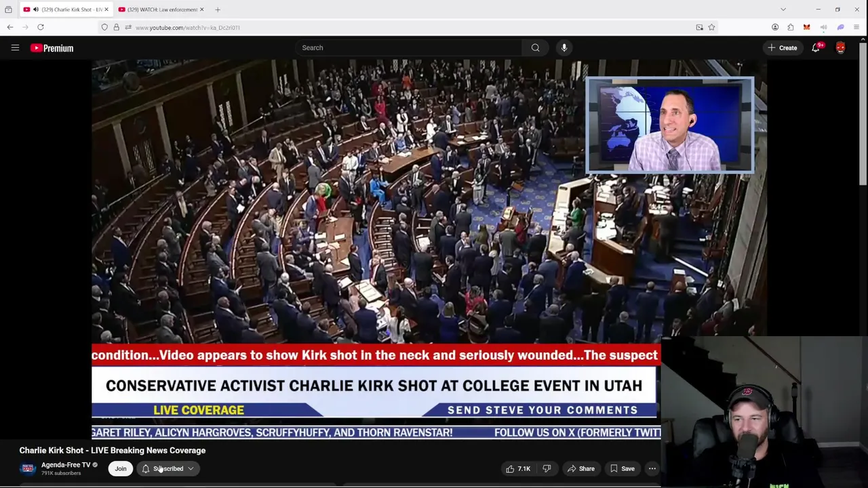Dislike the video

point(547,468)
